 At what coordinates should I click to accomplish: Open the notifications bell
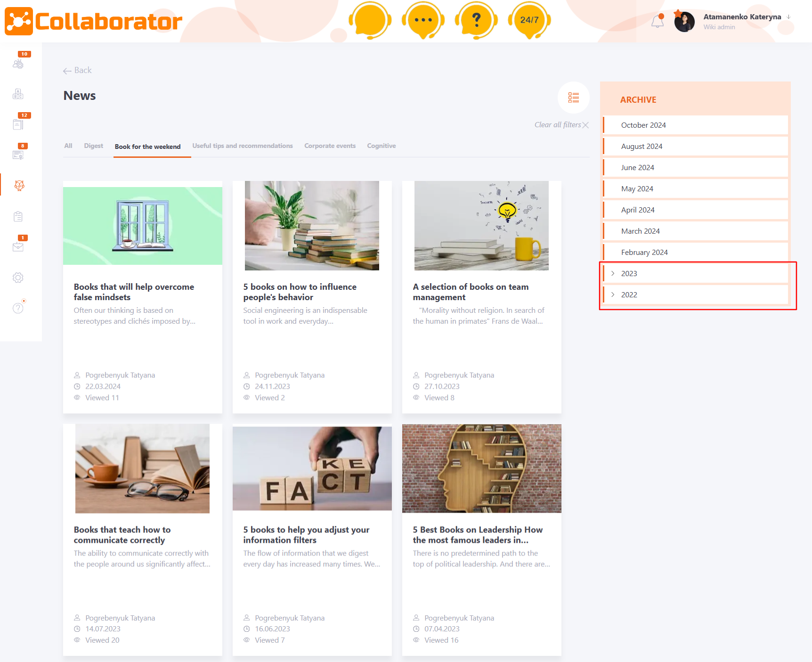658,21
